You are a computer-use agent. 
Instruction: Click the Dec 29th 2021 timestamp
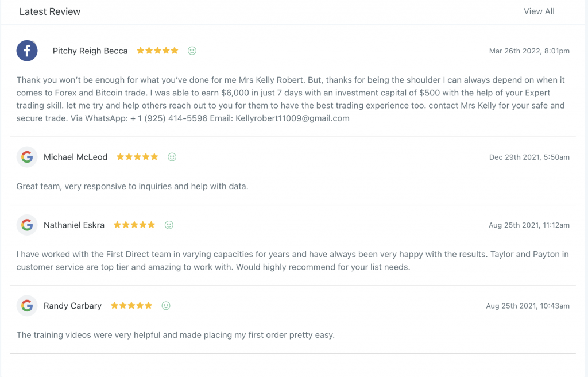pos(529,157)
